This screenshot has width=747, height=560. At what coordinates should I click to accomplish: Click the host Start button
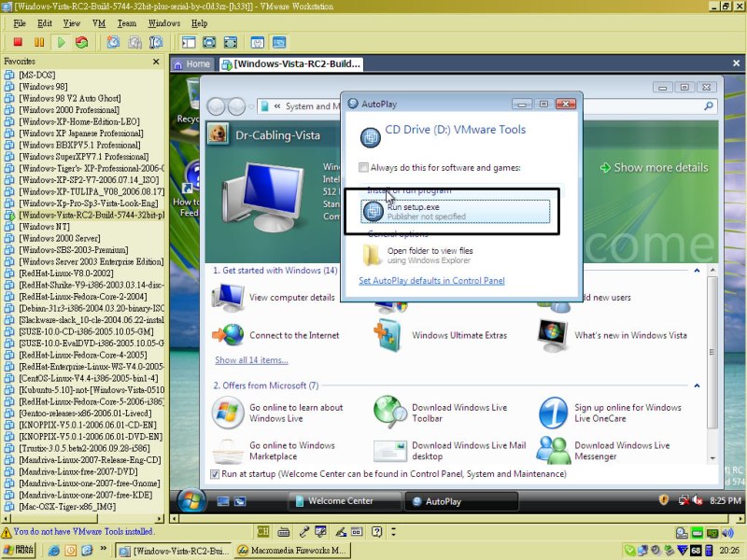click(x=20, y=550)
